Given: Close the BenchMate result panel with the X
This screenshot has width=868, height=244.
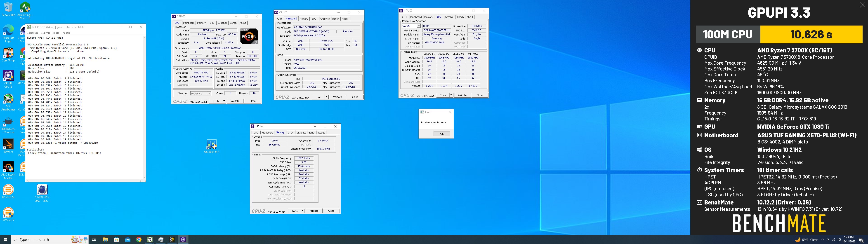Looking at the screenshot, I should (862, 5).
